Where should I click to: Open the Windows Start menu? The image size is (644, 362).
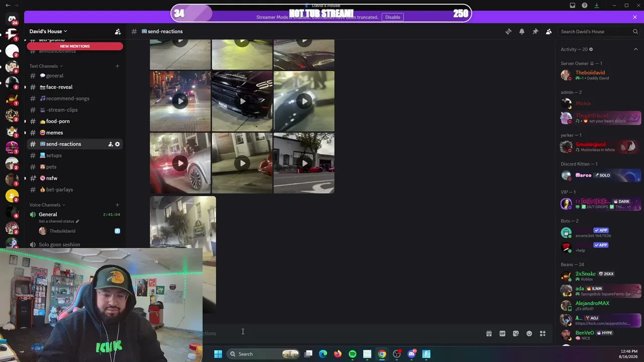pos(218,354)
